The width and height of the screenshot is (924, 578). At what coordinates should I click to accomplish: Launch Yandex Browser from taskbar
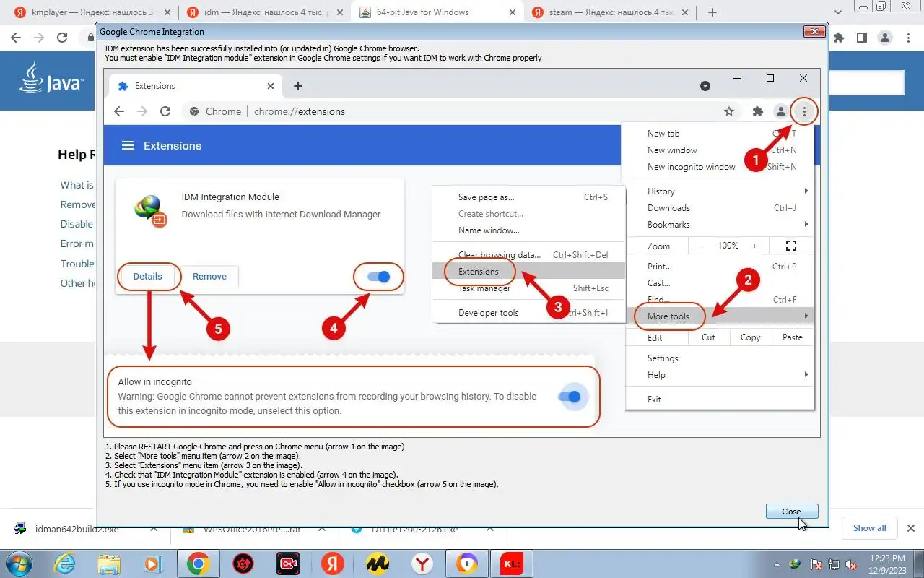[x=422, y=564]
